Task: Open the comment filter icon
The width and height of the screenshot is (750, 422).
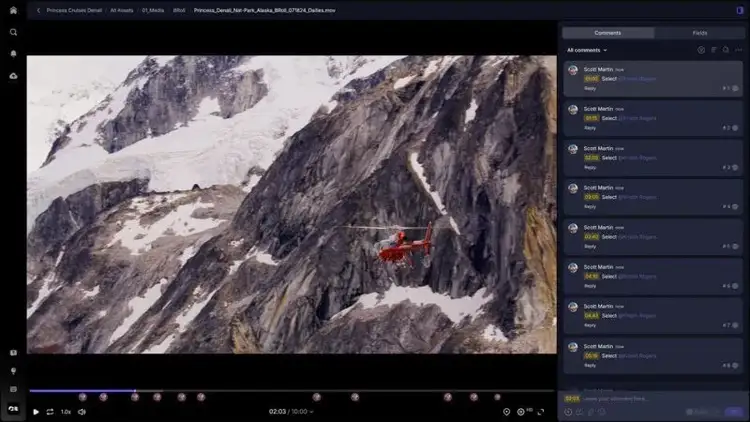Action: (701, 49)
